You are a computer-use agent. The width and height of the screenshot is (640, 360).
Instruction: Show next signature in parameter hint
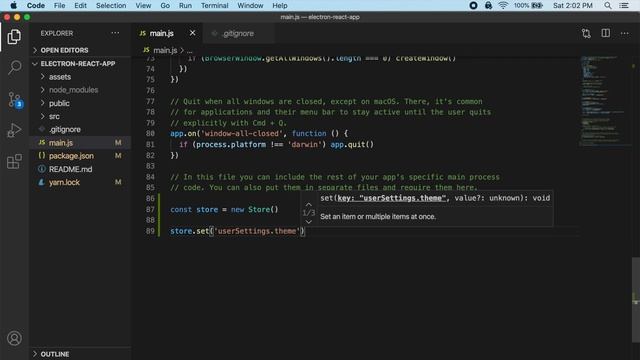(x=309, y=222)
